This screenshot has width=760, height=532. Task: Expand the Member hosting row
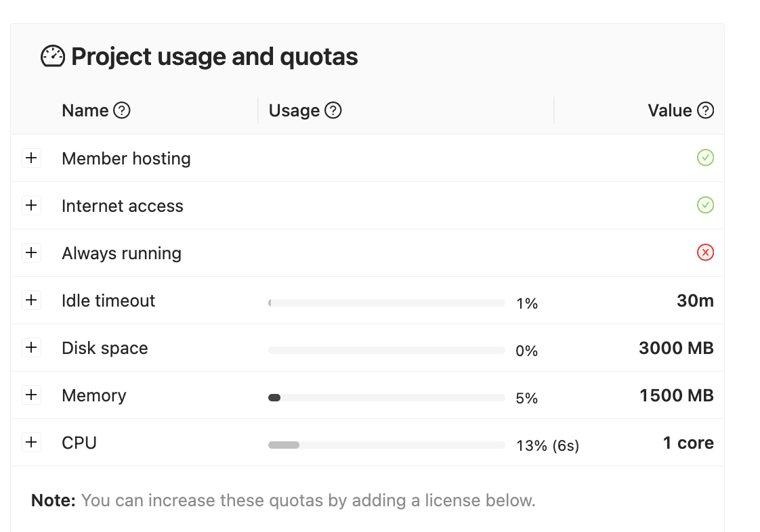pyautogui.click(x=31, y=158)
